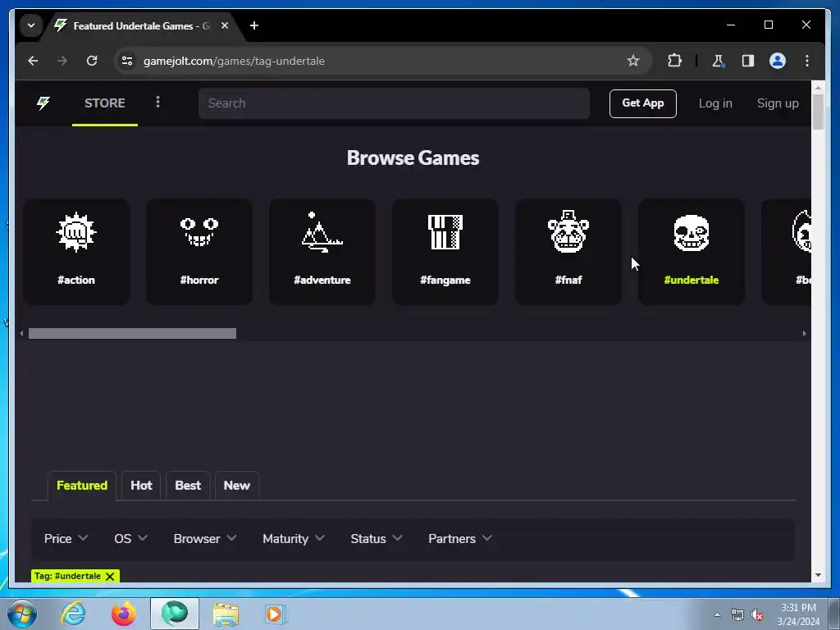Select the #fnaf Freddy bear tile
Image resolution: width=840 pixels, height=630 pixels.
point(568,252)
